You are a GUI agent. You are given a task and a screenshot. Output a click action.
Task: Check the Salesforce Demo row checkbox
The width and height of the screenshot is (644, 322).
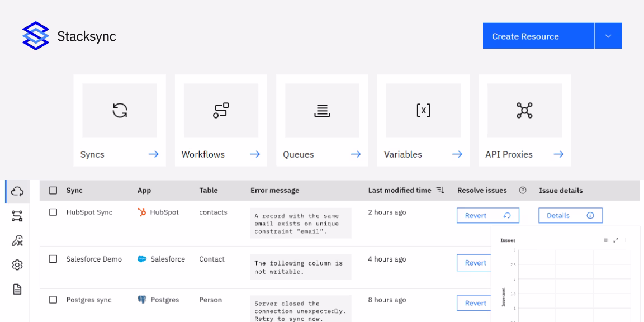click(53, 259)
